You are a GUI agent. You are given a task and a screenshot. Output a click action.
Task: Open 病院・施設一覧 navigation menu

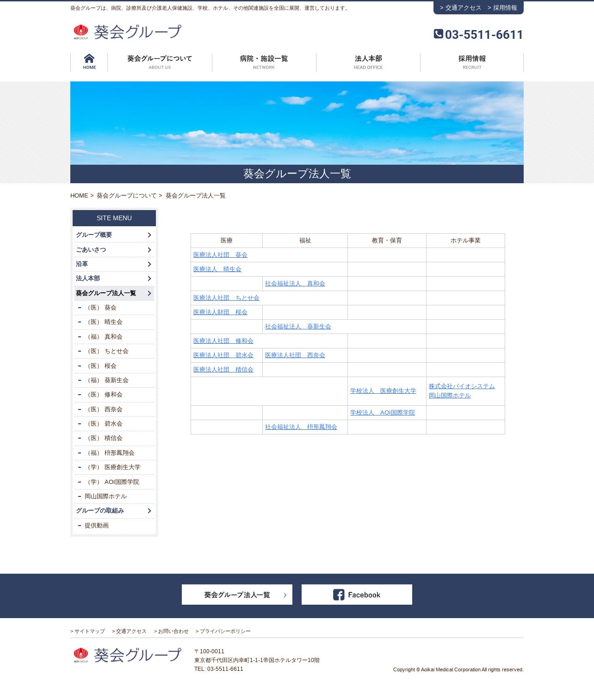264,62
